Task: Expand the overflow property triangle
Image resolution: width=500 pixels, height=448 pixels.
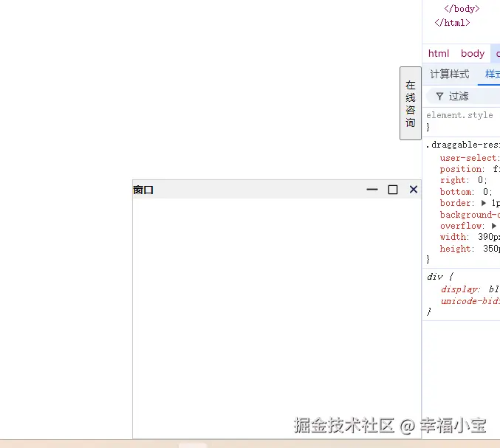Action: pyautogui.click(x=494, y=226)
